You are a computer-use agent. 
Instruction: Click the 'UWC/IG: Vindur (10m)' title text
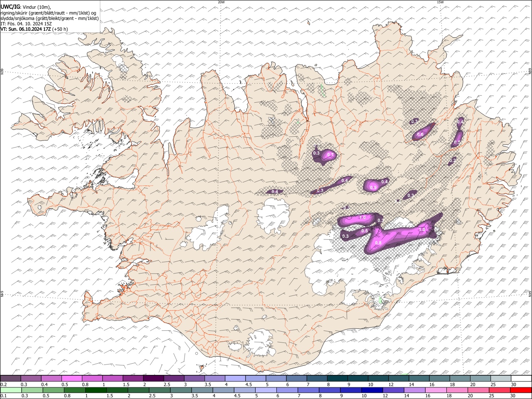[26, 7]
